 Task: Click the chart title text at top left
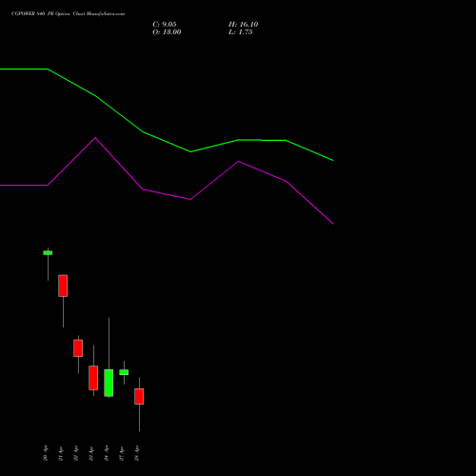pyautogui.click(x=68, y=14)
